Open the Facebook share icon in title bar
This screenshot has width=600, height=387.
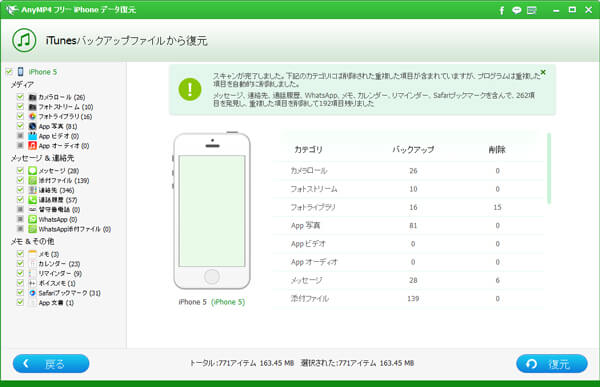[x=502, y=10]
